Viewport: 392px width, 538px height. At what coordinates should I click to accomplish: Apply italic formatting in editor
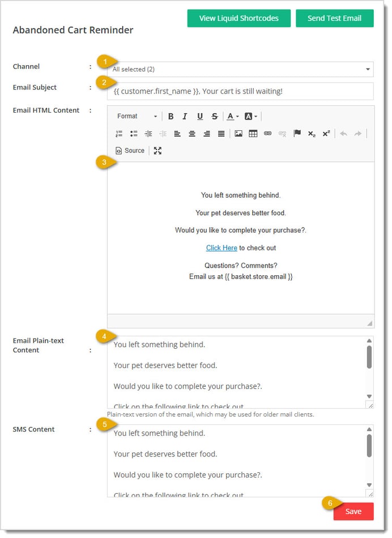pos(185,117)
